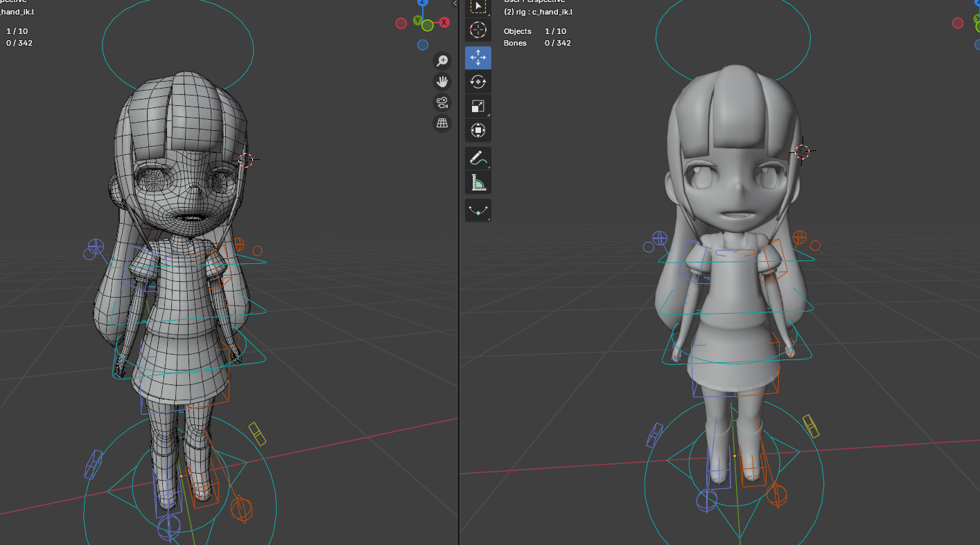The image size is (980, 545).
Task: Select the Annotate pencil tool
Action: [478, 158]
